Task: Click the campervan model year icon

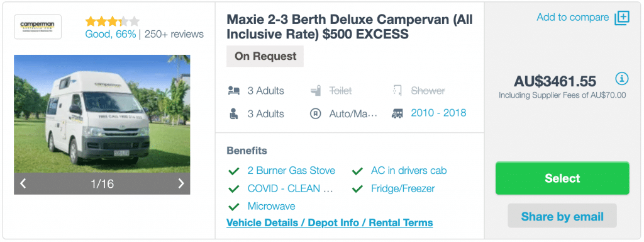Action: [x=397, y=113]
